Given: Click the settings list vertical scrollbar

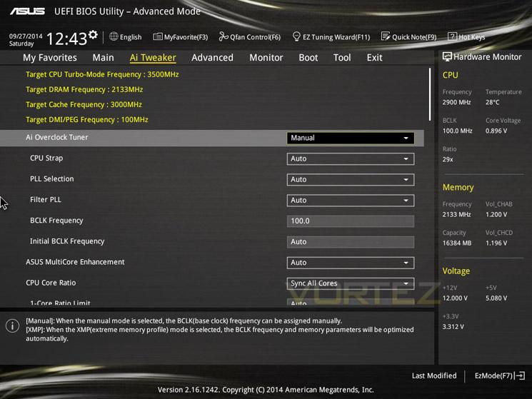Looking at the screenshot, I should tap(430, 94).
